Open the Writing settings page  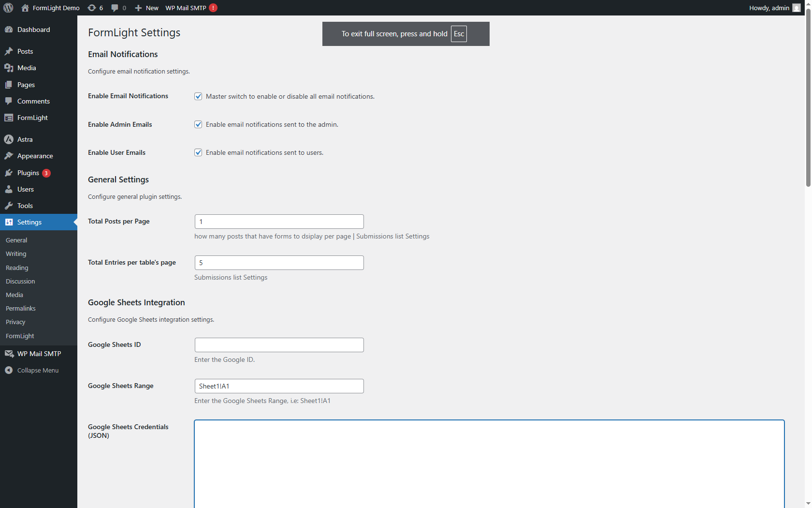(x=16, y=254)
